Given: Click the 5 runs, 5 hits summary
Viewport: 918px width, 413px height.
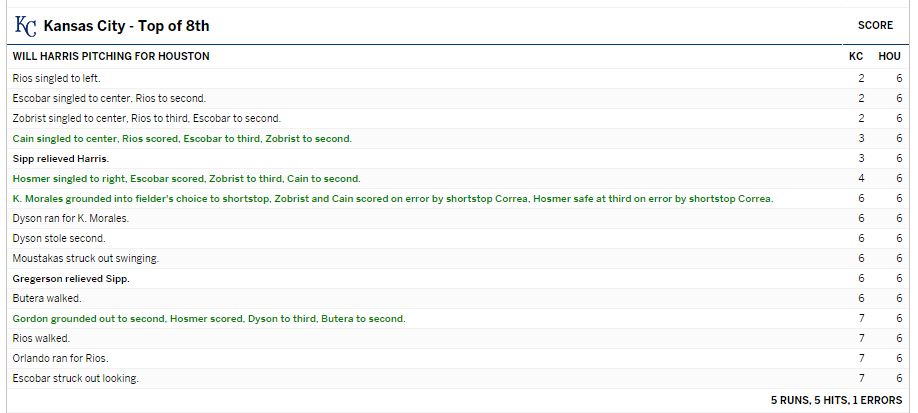Looking at the screenshot, I should [836, 400].
